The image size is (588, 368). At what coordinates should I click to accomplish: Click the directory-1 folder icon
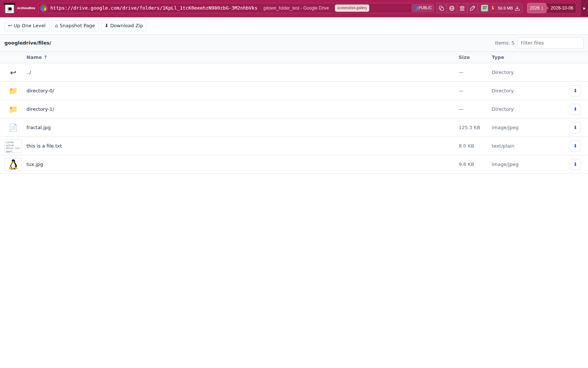coord(13,109)
